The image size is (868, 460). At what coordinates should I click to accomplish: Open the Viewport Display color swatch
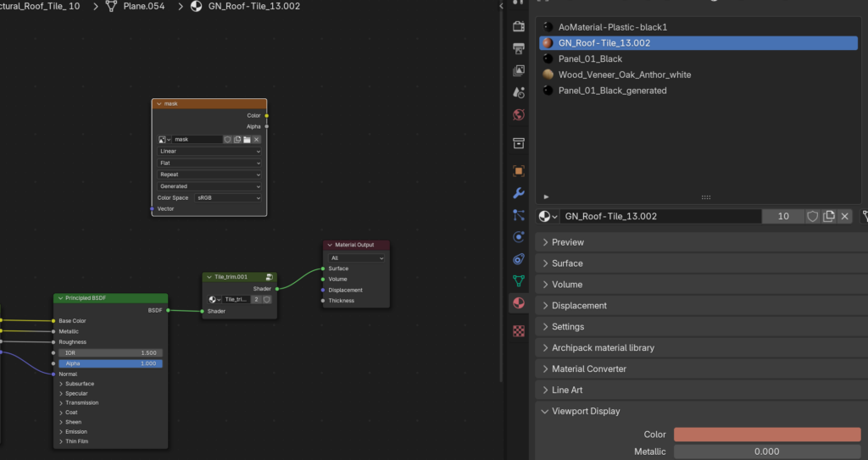(x=767, y=435)
